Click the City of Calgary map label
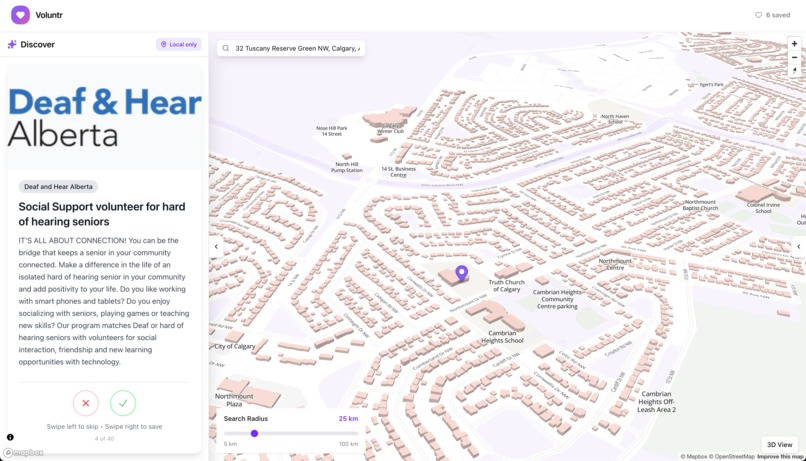The width and height of the screenshot is (806, 461). (234, 346)
